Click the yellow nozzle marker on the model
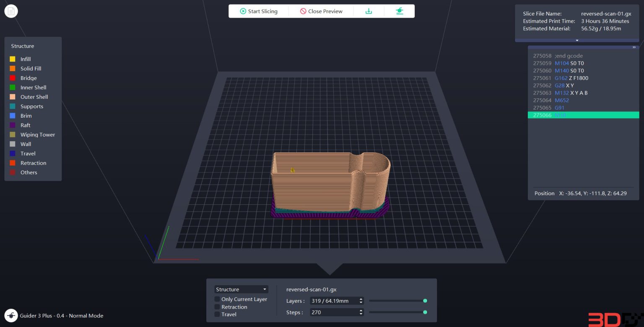The width and height of the screenshot is (644, 327). pyautogui.click(x=293, y=170)
